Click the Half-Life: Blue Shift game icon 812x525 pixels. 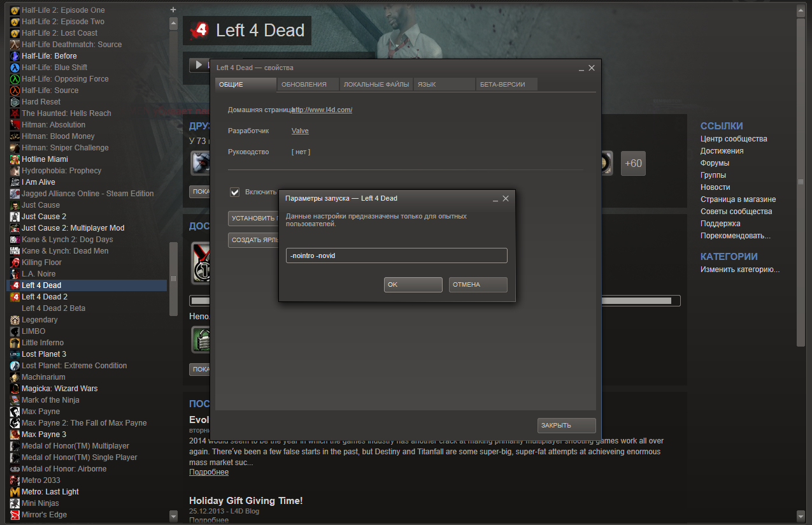[x=15, y=68]
